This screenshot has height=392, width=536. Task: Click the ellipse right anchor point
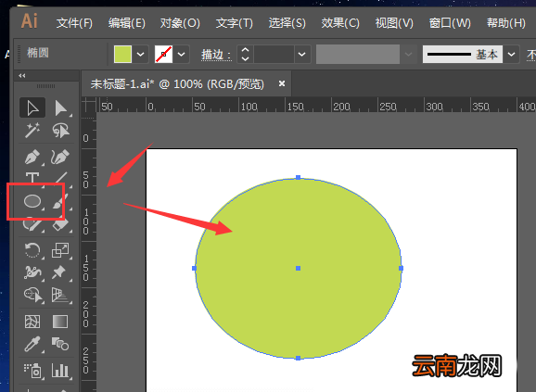(x=401, y=269)
